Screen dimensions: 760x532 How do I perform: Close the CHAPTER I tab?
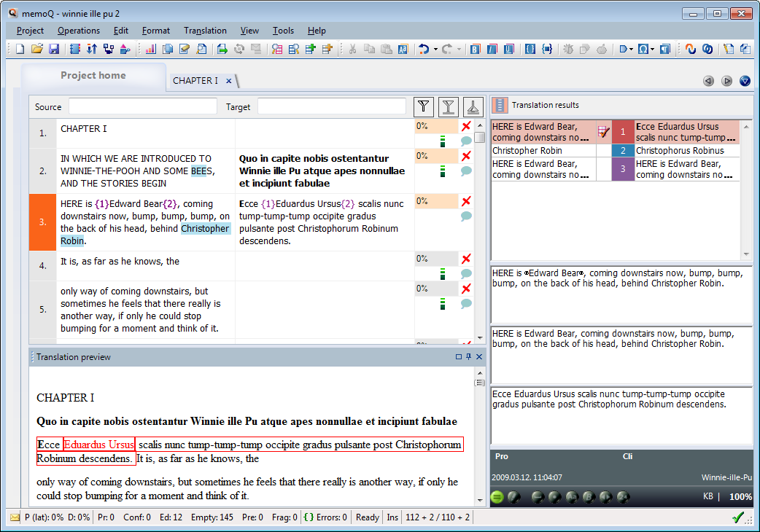coord(229,81)
